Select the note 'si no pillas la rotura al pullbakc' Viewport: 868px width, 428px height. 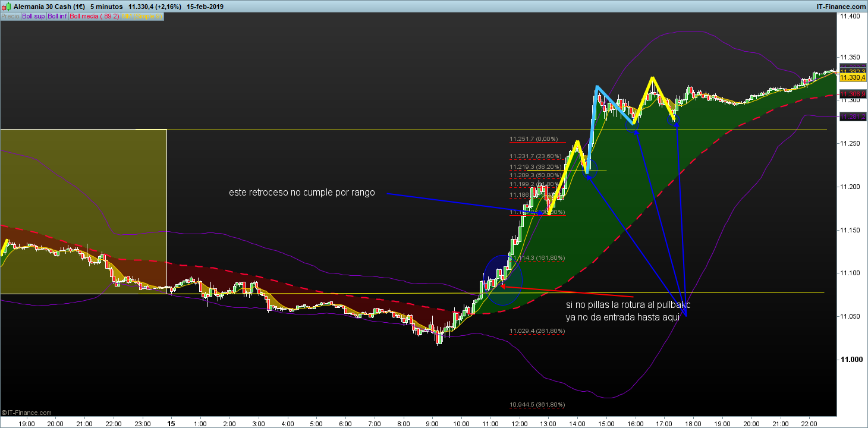click(628, 305)
